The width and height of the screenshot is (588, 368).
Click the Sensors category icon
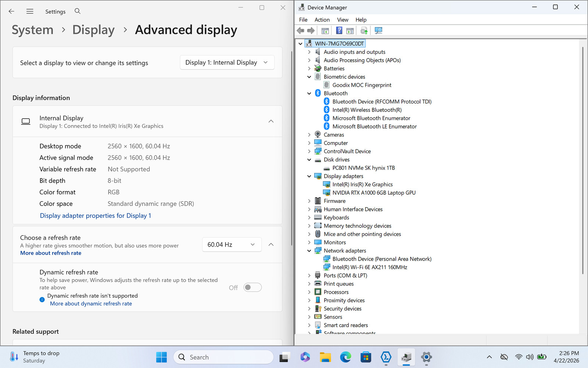[318, 317]
